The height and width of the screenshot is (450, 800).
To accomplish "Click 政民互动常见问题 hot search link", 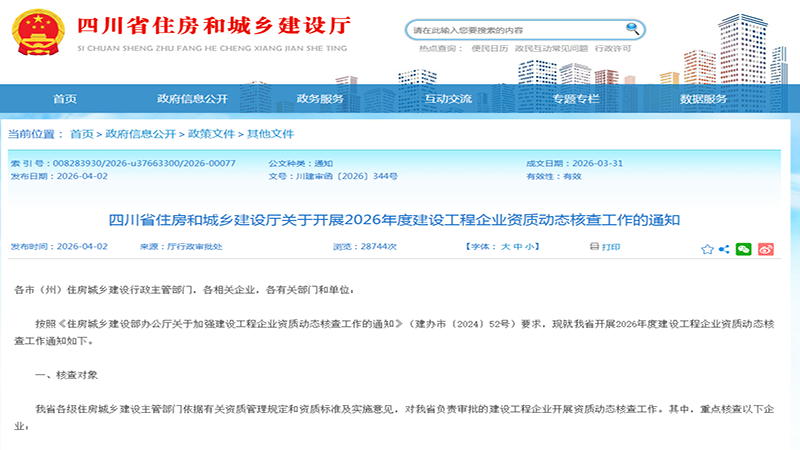I will [552, 48].
